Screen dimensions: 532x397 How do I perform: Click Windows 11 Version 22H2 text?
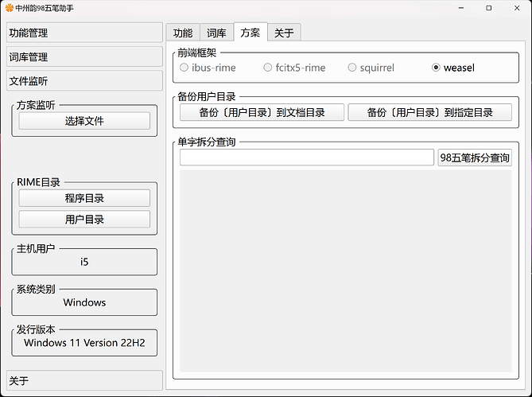84,342
